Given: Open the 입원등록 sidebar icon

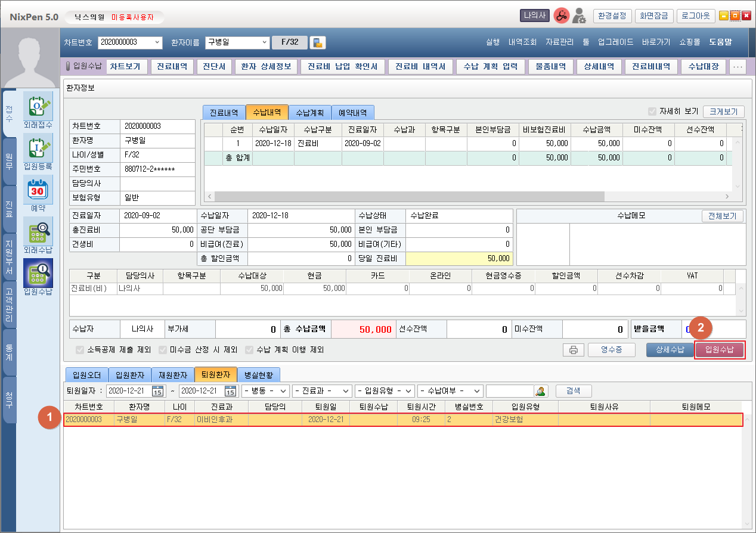Looking at the screenshot, I should 38,149.
